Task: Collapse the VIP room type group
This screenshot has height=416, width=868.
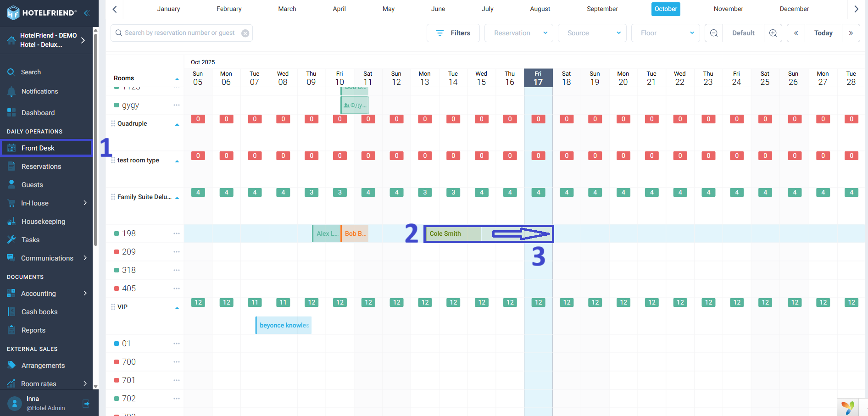Action: [x=177, y=308]
